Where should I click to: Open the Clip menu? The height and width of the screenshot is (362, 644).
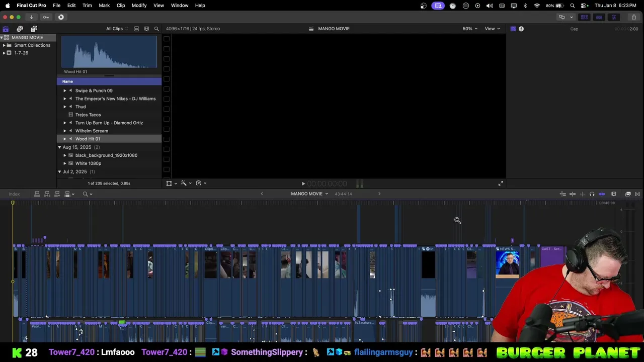[x=121, y=6]
